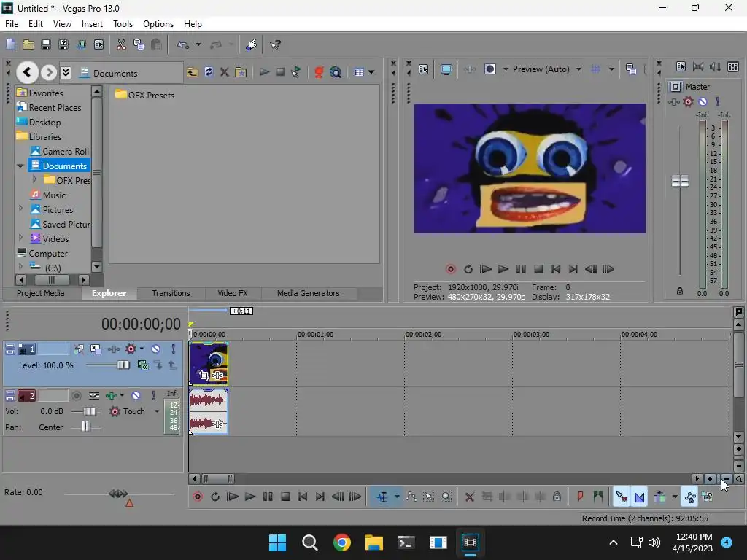The image size is (747, 560).
Task: Cut selection with the scissors icon
Action: point(121,44)
